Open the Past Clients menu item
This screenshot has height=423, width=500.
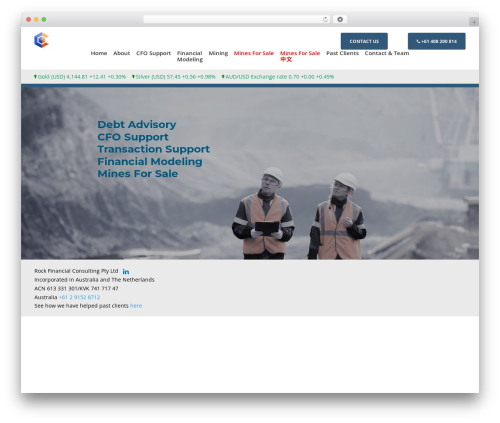[x=342, y=53]
